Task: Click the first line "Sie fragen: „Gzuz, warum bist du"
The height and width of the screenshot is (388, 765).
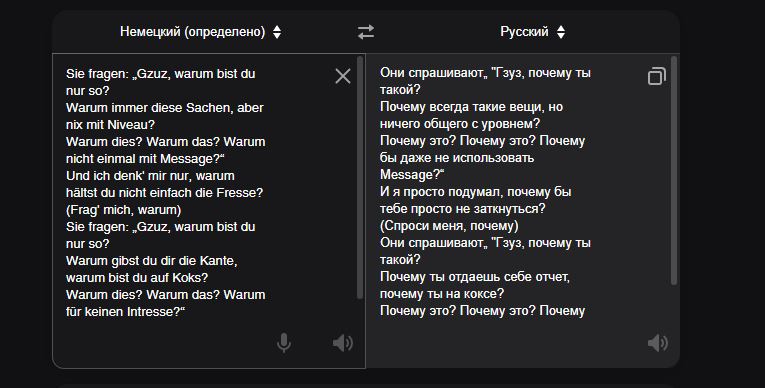Action: tap(161, 74)
